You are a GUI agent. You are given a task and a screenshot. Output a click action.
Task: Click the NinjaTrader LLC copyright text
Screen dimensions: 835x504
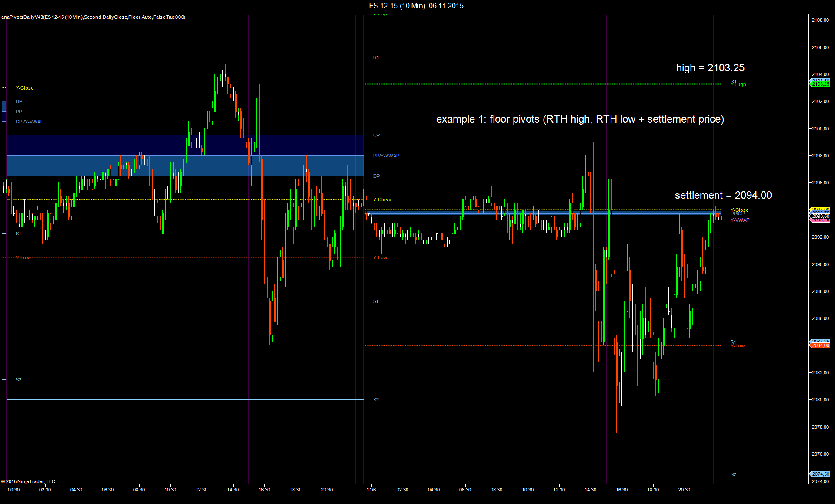[28, 481]
